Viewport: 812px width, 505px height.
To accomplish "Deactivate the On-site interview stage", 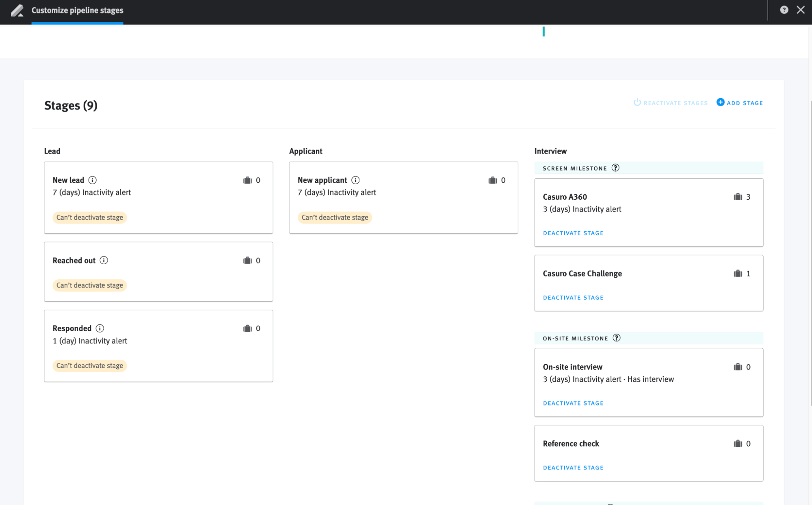I will point(573,403).
